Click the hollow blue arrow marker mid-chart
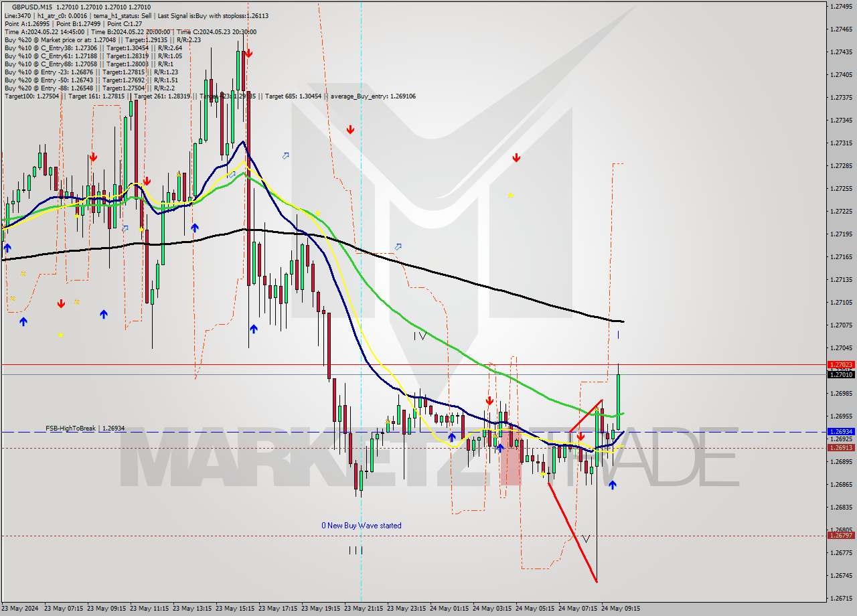Viewport: 857px width, 616px height. [x=398, y=246]
